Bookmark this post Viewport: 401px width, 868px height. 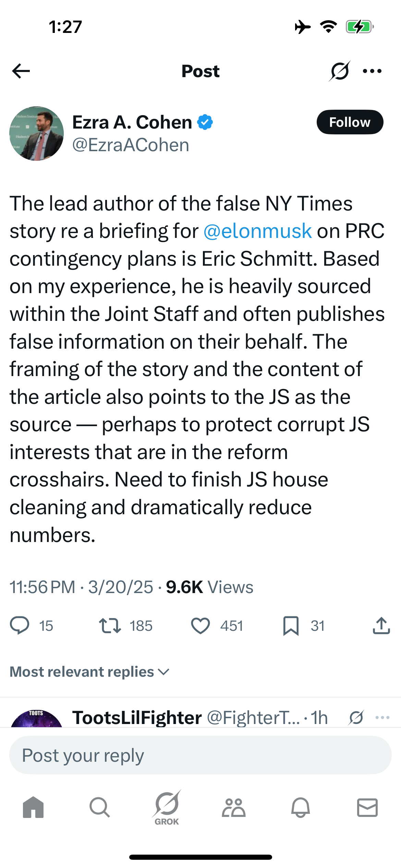point(291,626)
